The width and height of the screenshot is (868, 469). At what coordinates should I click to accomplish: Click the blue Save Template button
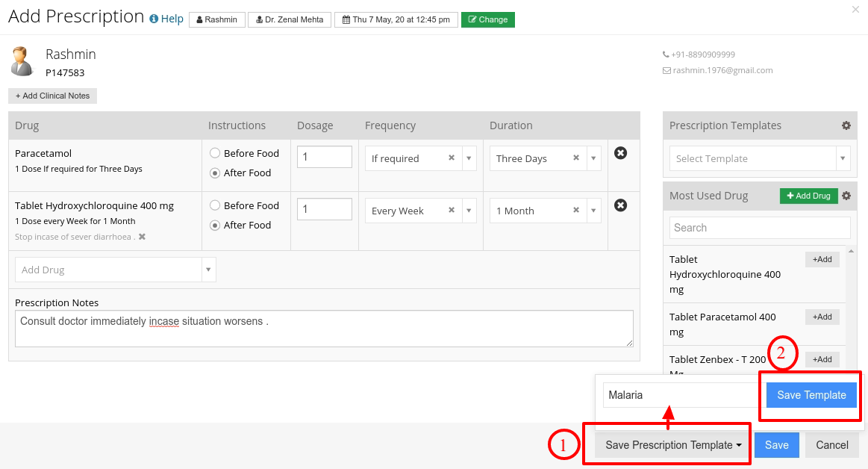pos(811,395)
